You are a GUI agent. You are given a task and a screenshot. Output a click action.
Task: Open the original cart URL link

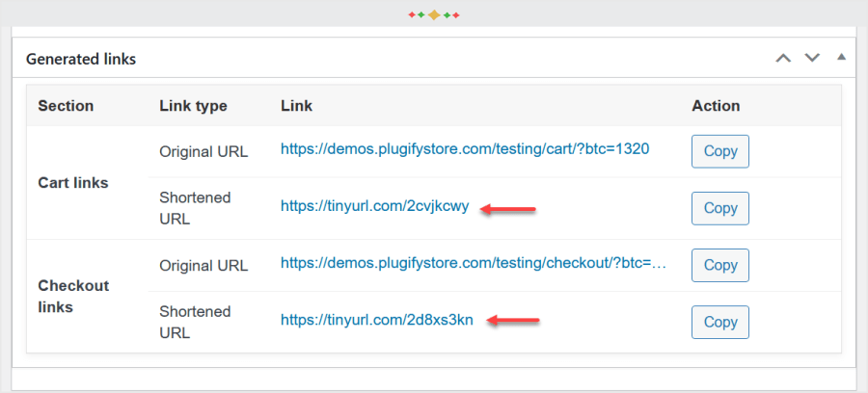[465, 150]
